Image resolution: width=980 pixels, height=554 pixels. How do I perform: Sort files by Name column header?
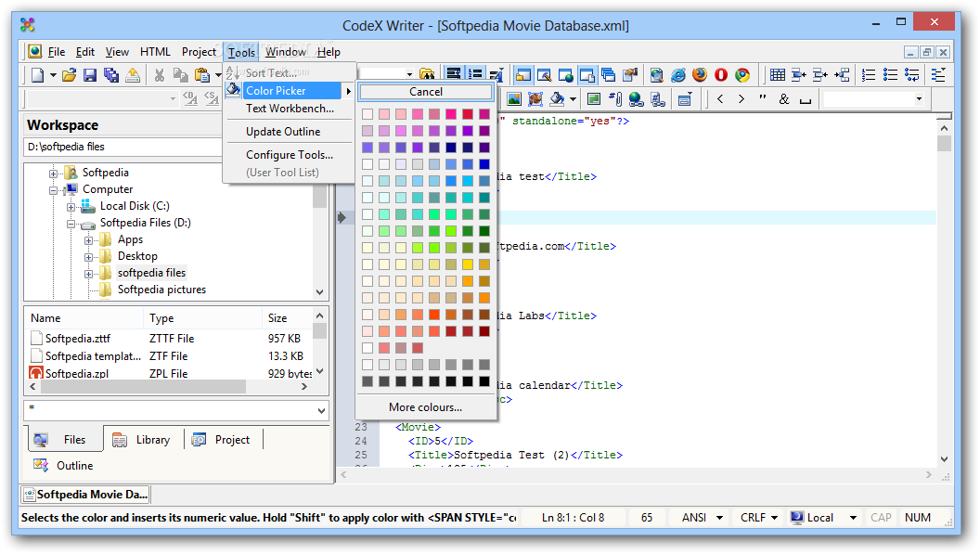click(x=84, y=317)
